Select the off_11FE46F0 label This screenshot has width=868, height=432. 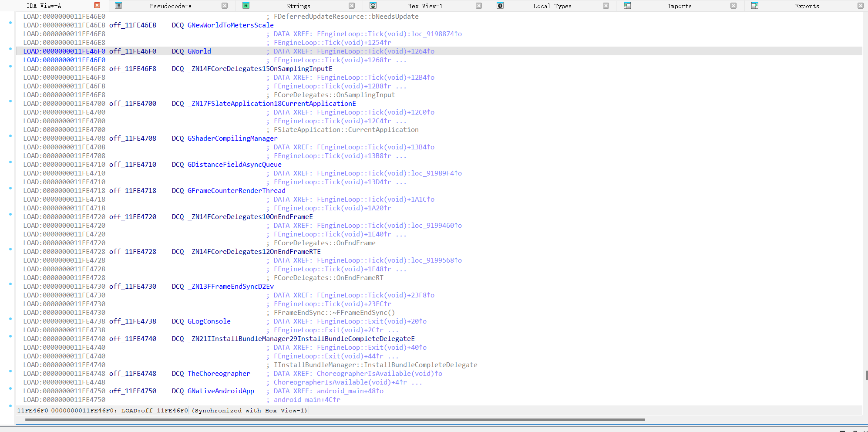[133, 51]
